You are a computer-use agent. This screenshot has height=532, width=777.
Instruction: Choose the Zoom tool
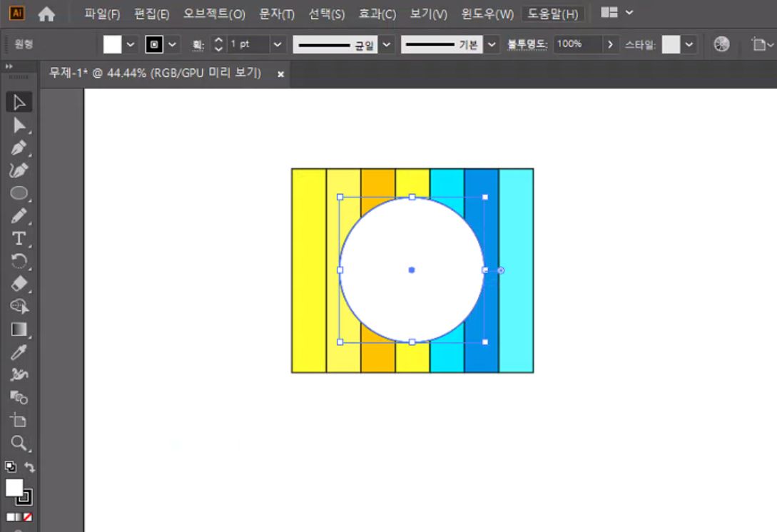click(x=19, y=443)
